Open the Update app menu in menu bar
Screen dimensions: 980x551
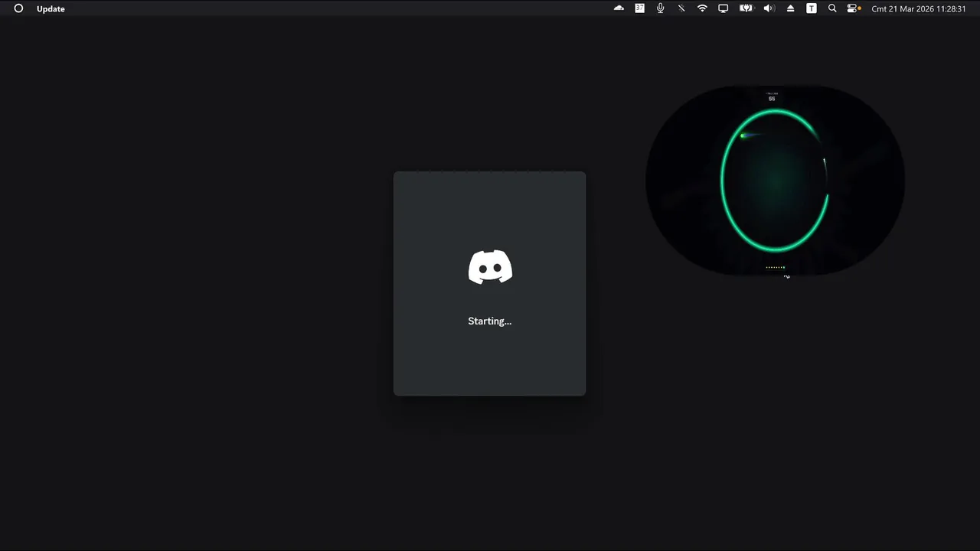coord(51,8)
